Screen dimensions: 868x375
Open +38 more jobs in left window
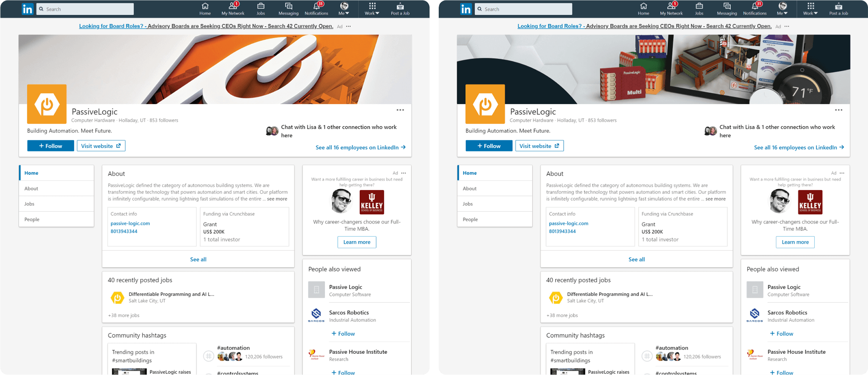coord(123,315)
